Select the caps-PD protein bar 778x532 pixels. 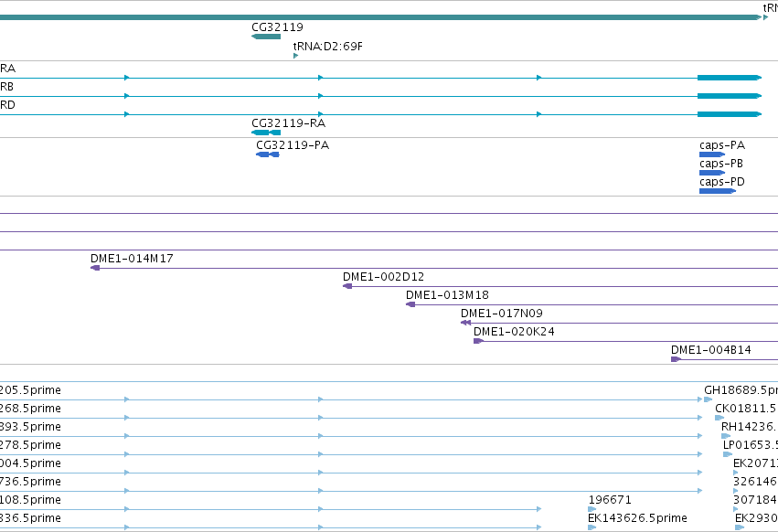click(x=718, y=191)
